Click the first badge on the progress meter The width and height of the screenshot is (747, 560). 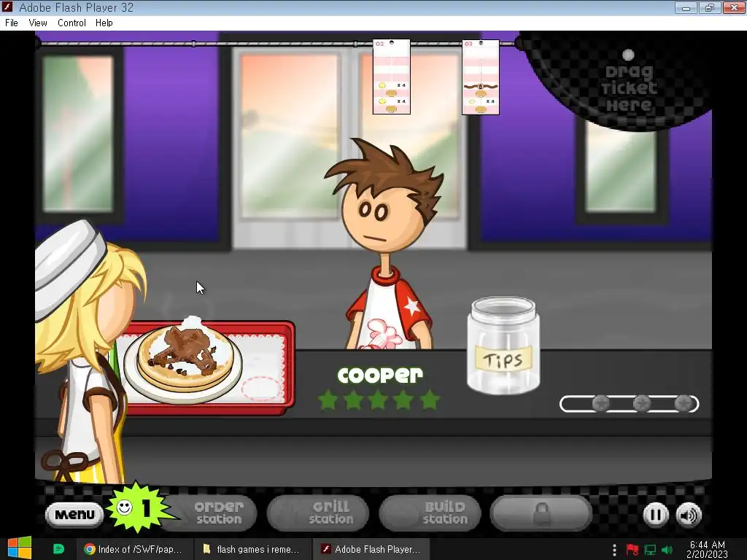601,404
